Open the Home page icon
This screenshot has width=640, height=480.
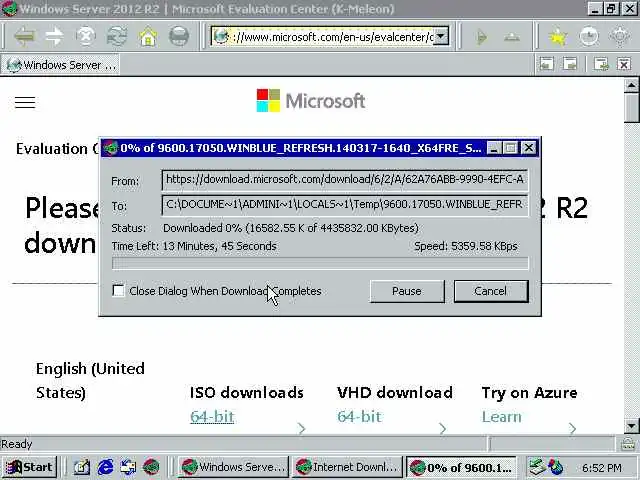click(148, 37)
